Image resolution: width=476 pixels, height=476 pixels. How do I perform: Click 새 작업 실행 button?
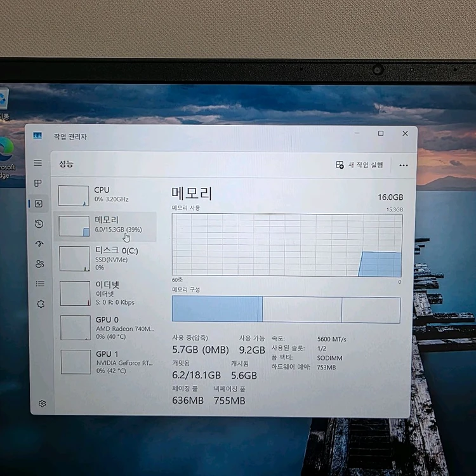click(360, 165)
